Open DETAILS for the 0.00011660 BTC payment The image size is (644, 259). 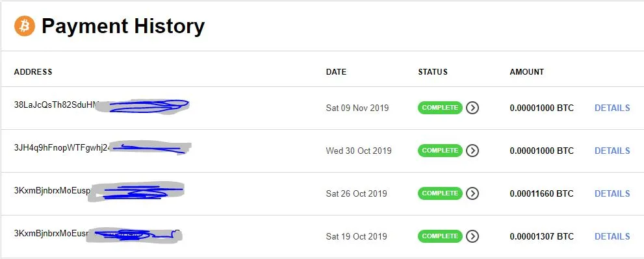[612, 193]
